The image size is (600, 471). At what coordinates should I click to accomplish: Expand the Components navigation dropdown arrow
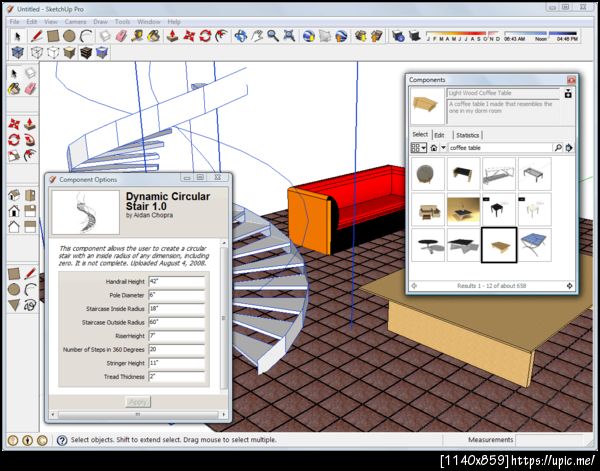click(x=443, y=148)
